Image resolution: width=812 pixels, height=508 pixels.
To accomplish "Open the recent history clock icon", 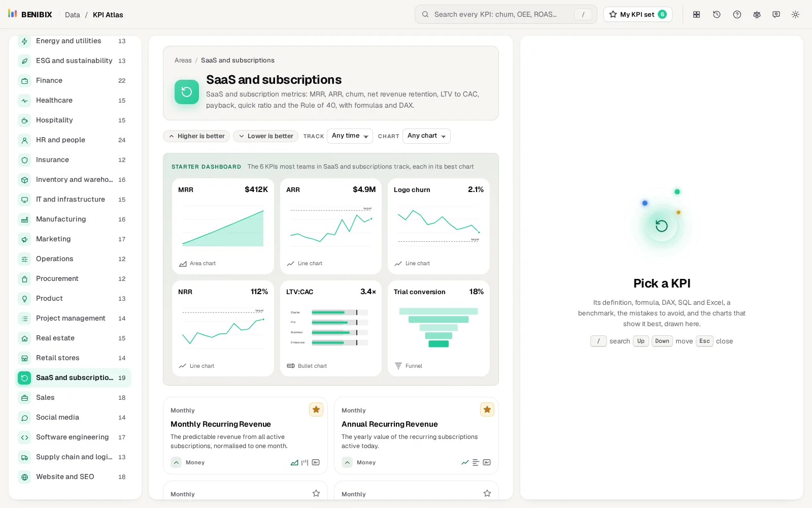I will [x=717, y=15].
